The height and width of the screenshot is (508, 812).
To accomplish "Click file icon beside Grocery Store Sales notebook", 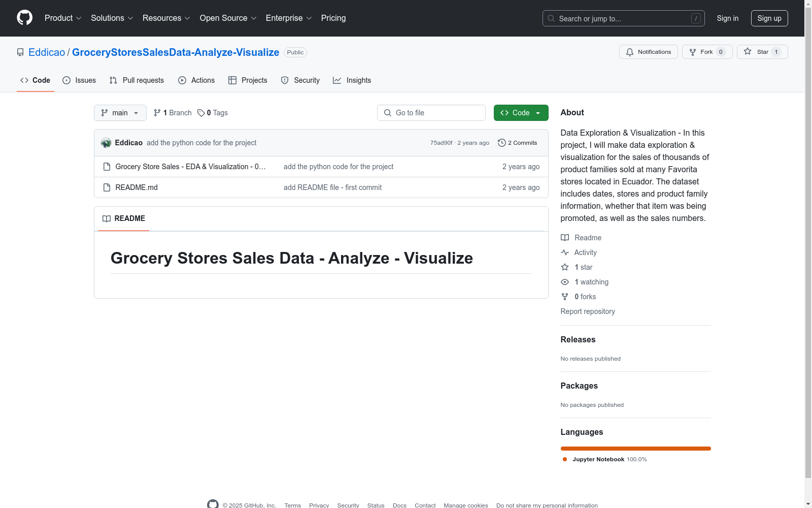I will pyautogui.click(x=107, y=167).
